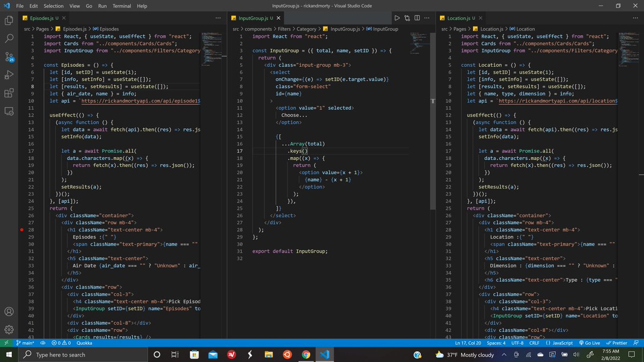644x362 pixels.
Task: Open the Explorer view in activity bar
Action: pos(9,20)
